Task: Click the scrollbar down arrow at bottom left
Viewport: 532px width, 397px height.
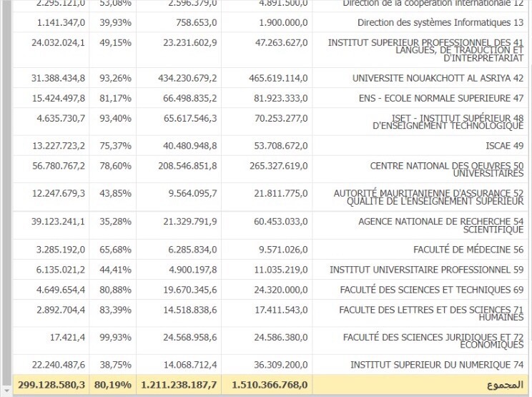Action: pyautogui.click(x=6, y=391)
